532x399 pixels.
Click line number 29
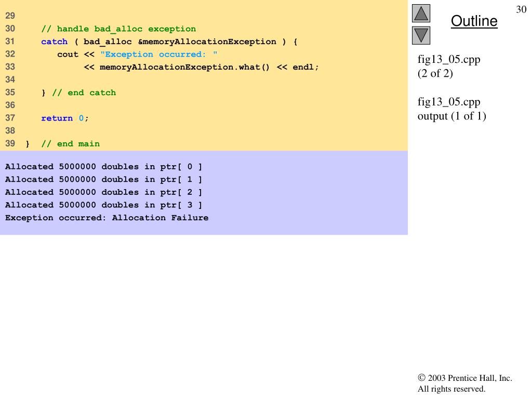point(10,16)
